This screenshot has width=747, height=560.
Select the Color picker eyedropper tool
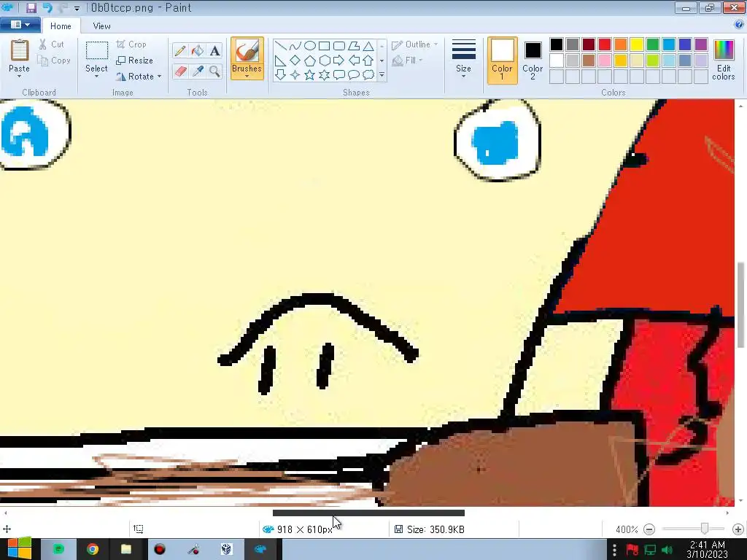click(197, 71)
